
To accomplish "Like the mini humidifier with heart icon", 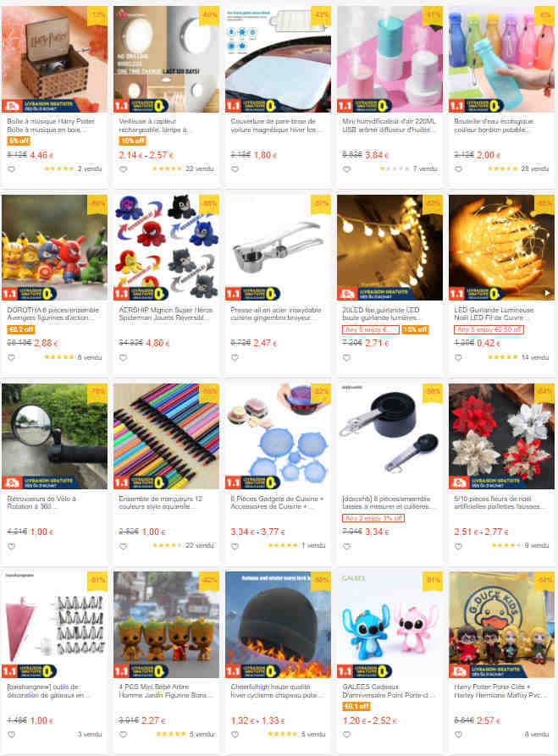I will point(347,169).
